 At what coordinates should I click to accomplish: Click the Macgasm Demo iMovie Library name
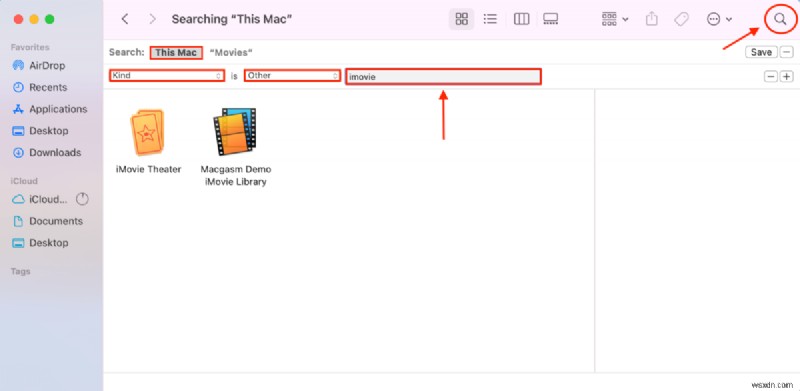[x=236, y=176]
